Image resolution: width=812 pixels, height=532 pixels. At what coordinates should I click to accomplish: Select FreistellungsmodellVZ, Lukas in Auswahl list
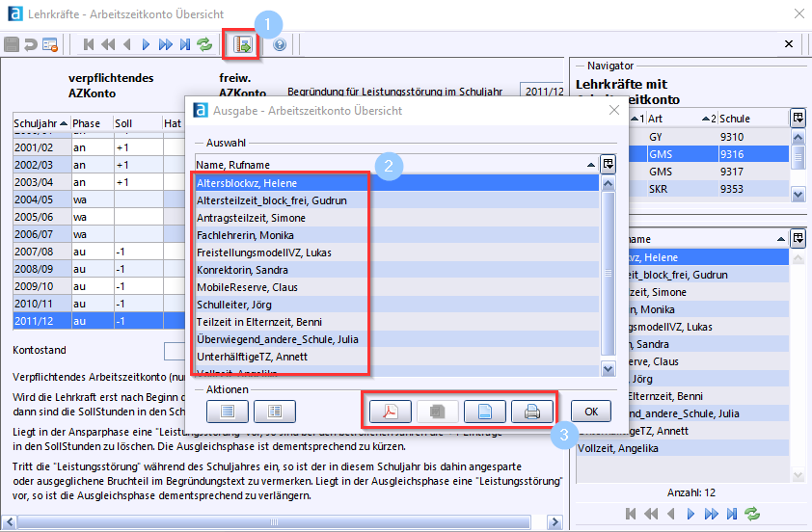pyautogui.click(x=396, y=253)
